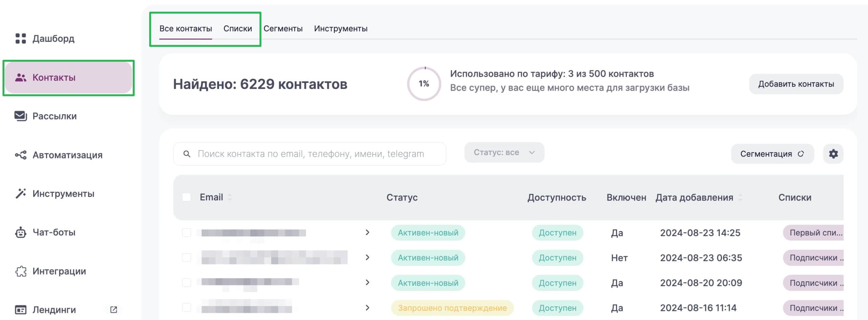Expand the contact row dated 2024-08-23 06:35 with its chevron
868x320 pixels.
click(367, 258)
